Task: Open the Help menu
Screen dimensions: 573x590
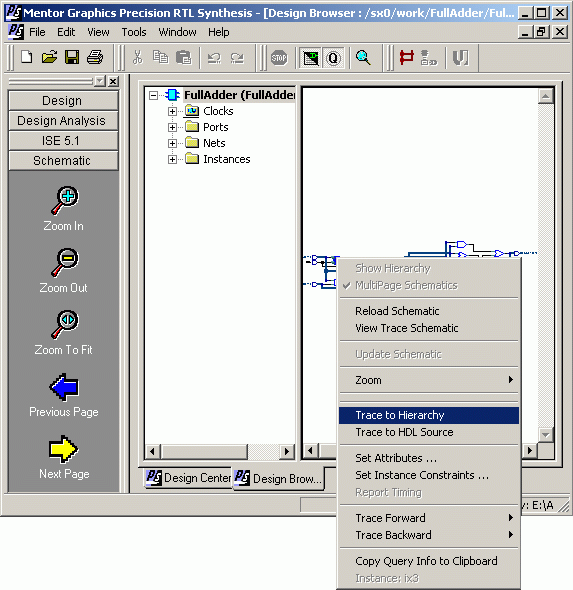Action: click(x=219, y=32)
